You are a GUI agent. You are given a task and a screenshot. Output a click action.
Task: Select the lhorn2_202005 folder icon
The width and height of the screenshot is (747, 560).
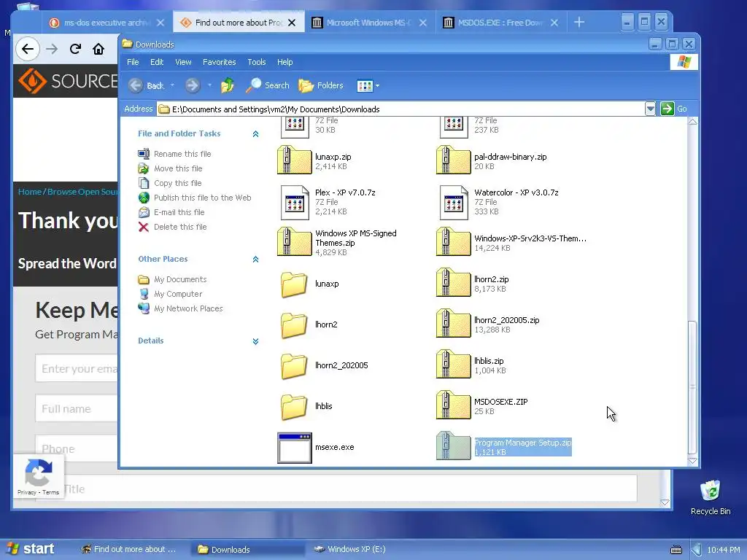[294, 366]
